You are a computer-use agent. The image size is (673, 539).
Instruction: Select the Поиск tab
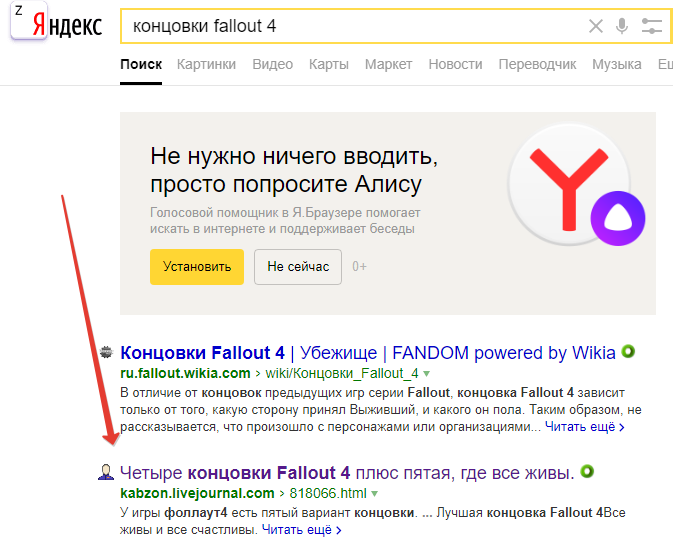pos(141,64)
